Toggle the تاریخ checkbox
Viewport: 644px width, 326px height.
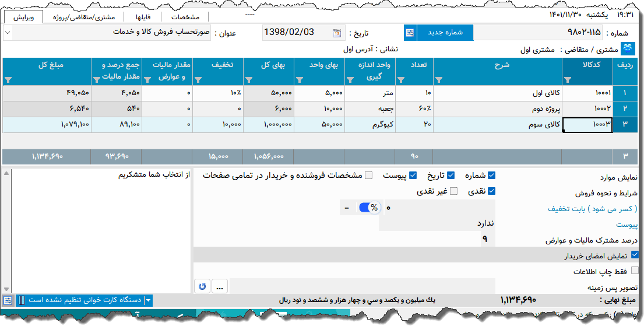tap(451, 176)
